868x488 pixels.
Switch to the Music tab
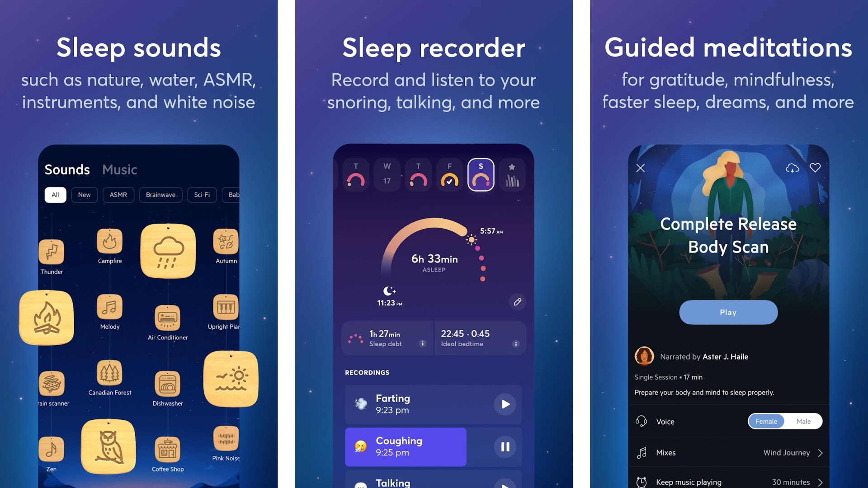pyautogui.click(x=119, y=170)
